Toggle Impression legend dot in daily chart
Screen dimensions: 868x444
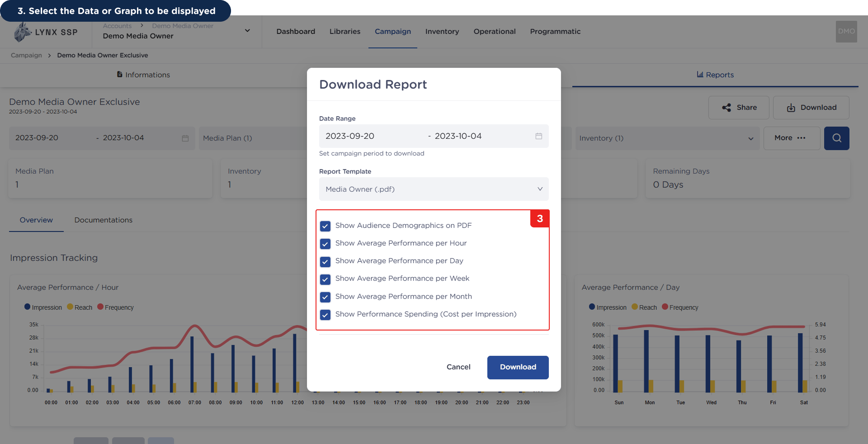[592, 307]
